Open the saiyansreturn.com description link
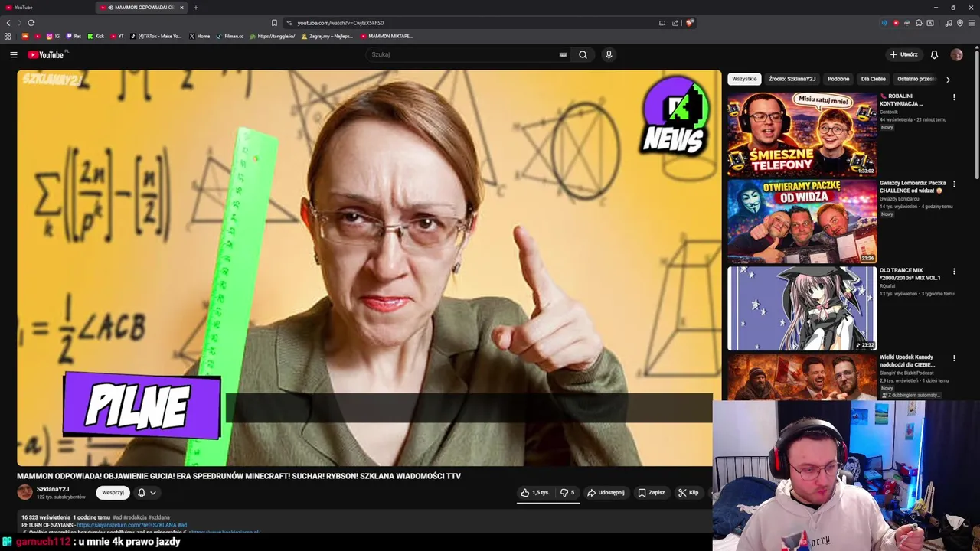 click(126, 525)
